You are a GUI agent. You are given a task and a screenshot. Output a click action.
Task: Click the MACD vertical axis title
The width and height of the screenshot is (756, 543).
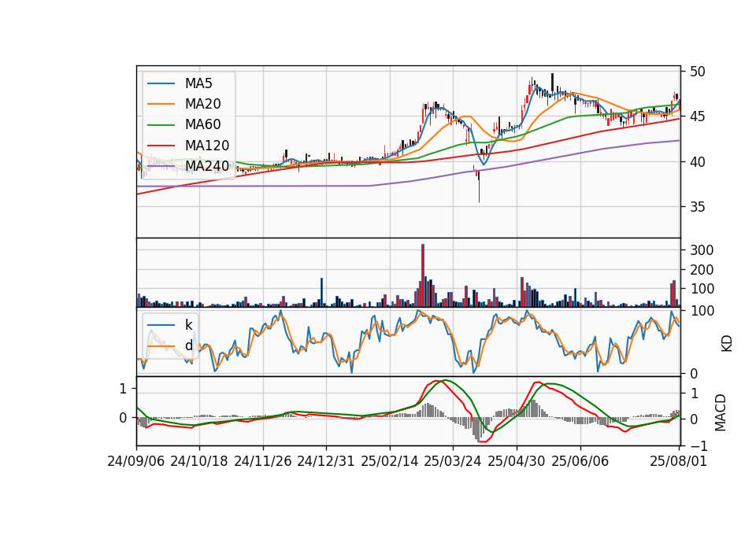721,412
